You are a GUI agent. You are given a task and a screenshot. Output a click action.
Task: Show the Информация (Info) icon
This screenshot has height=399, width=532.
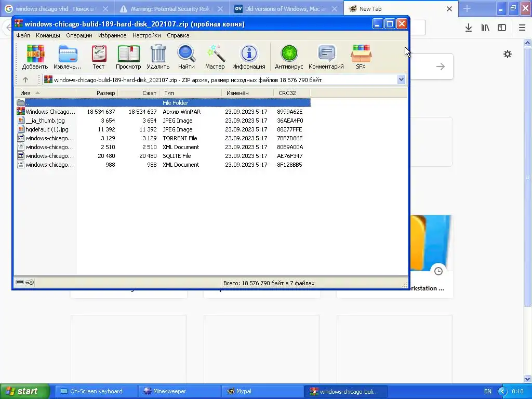(x=249, y=57)
